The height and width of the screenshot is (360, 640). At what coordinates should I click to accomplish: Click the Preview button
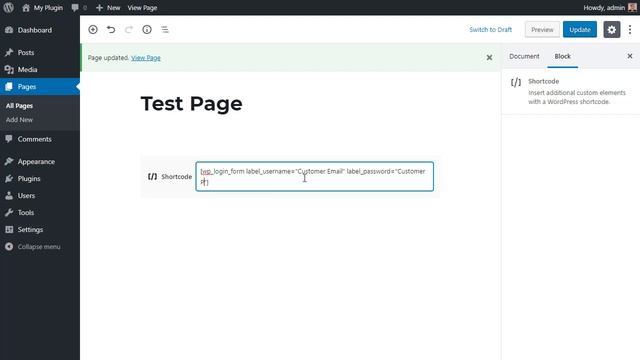542,30
